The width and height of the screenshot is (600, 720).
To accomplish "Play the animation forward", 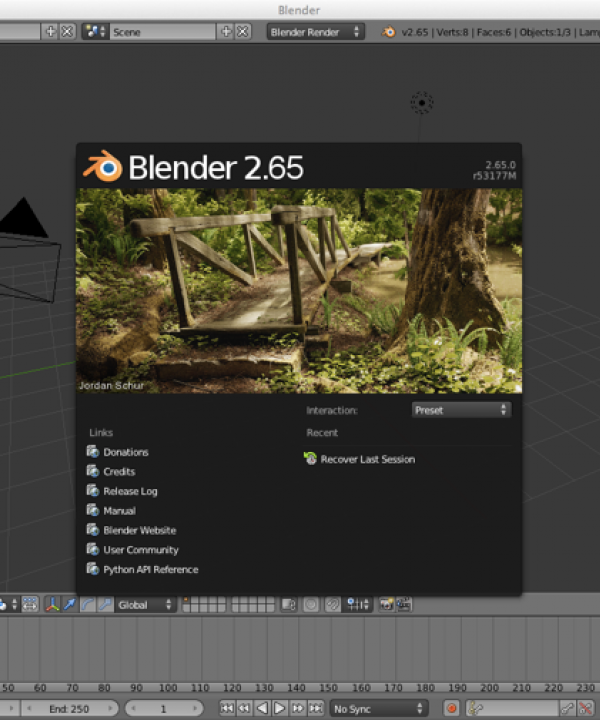I will tap(279, 708).
